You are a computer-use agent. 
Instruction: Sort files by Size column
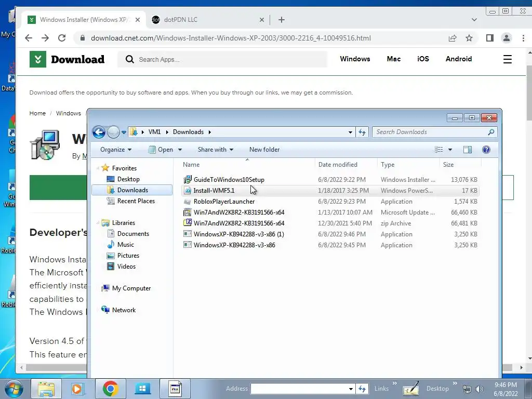pos(448,165)
